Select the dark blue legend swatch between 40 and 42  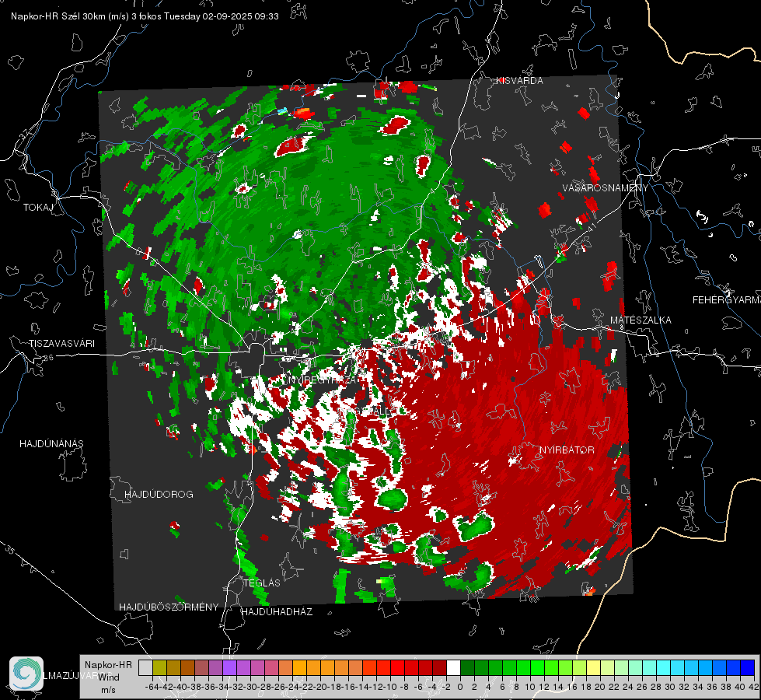pos(748,668)
